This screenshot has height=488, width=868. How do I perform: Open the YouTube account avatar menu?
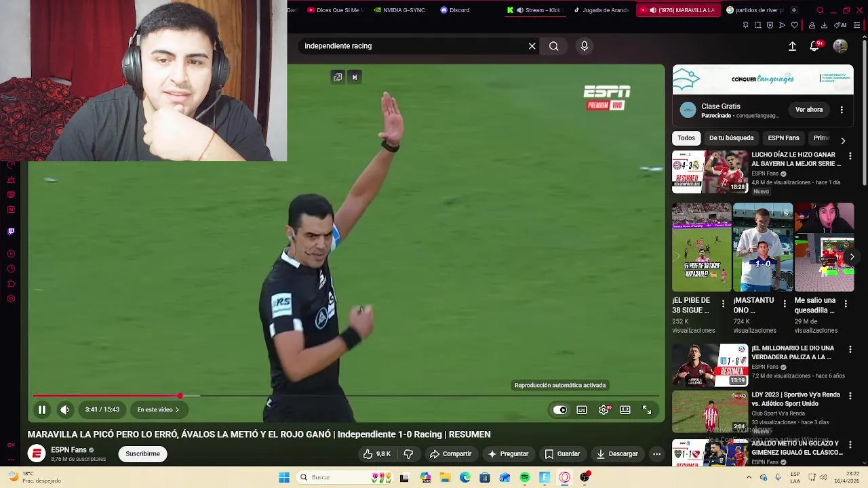pyautogui.click(x=840, y=46)
